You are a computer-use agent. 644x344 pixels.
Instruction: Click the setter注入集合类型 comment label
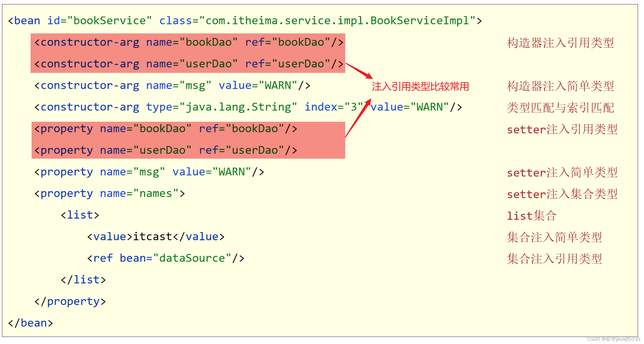point(562,194)
